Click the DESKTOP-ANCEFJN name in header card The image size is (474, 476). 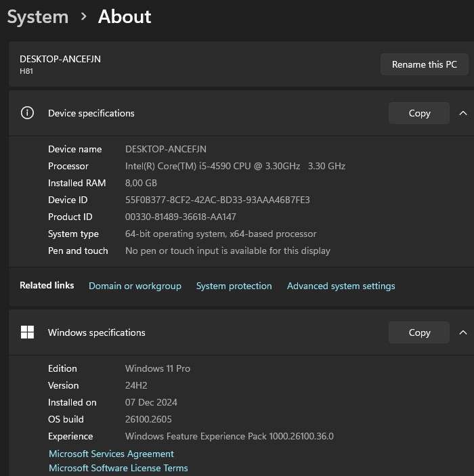[x=60, y=59]
